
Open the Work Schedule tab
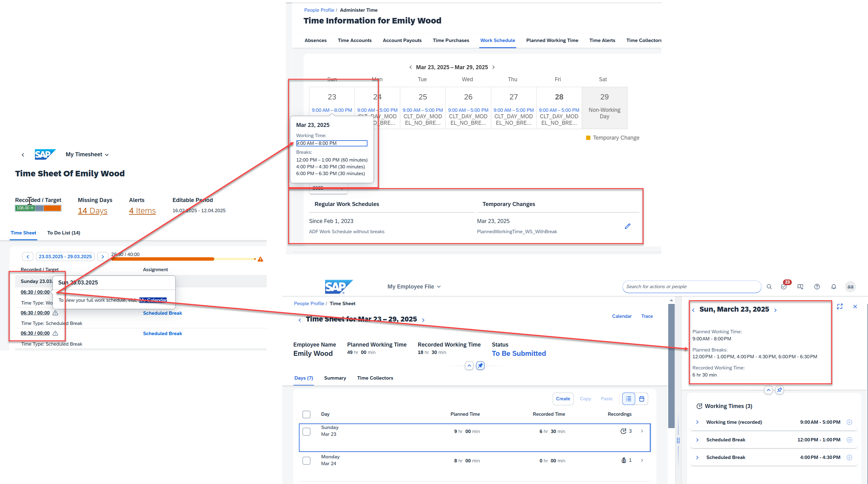click(x=498, y=40)
